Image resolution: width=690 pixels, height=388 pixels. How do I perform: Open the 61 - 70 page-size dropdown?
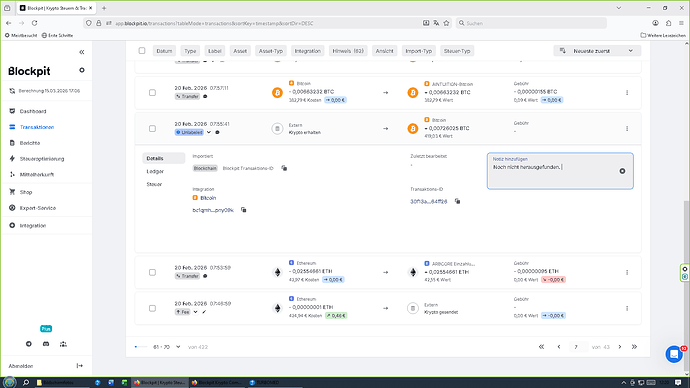pos(167,347)
